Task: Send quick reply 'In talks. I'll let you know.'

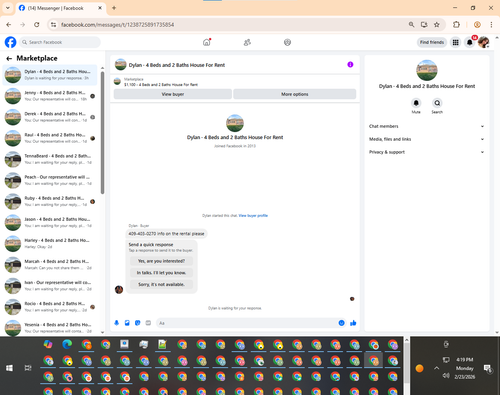Action: [x=161, y=273]
